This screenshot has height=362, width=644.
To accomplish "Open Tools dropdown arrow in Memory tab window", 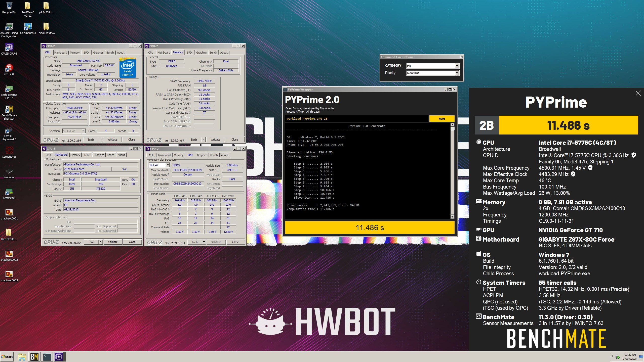I will 203,140.
